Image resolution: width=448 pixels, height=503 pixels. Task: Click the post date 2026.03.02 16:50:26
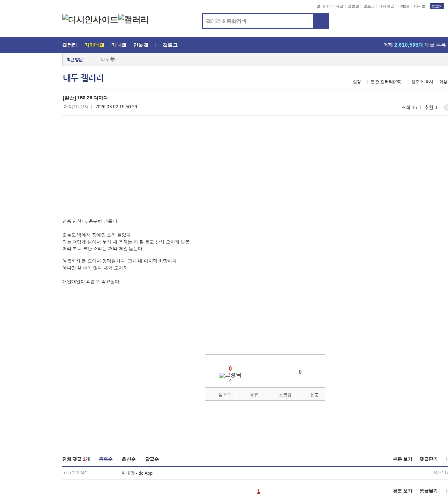click(x=116, y=107)
